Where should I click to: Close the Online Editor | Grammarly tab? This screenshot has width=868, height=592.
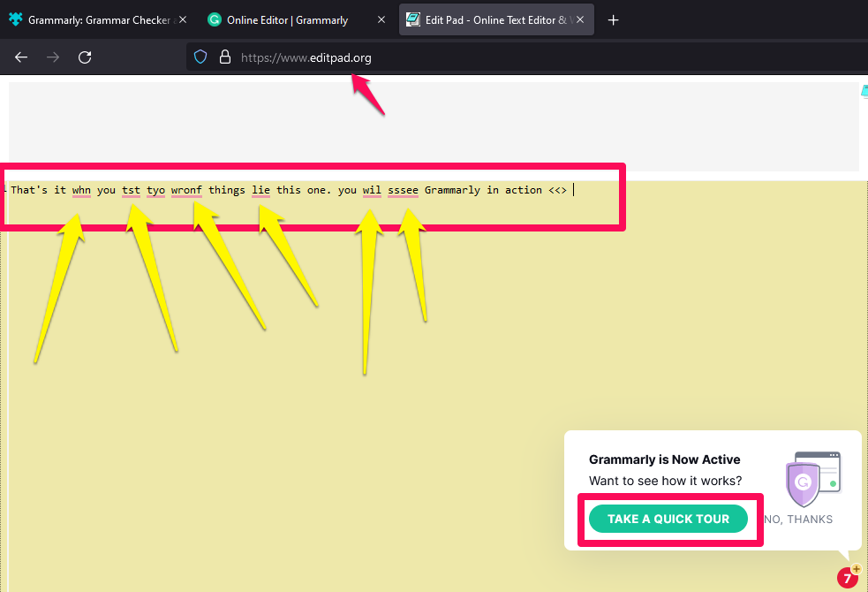[x=381, y=19]
